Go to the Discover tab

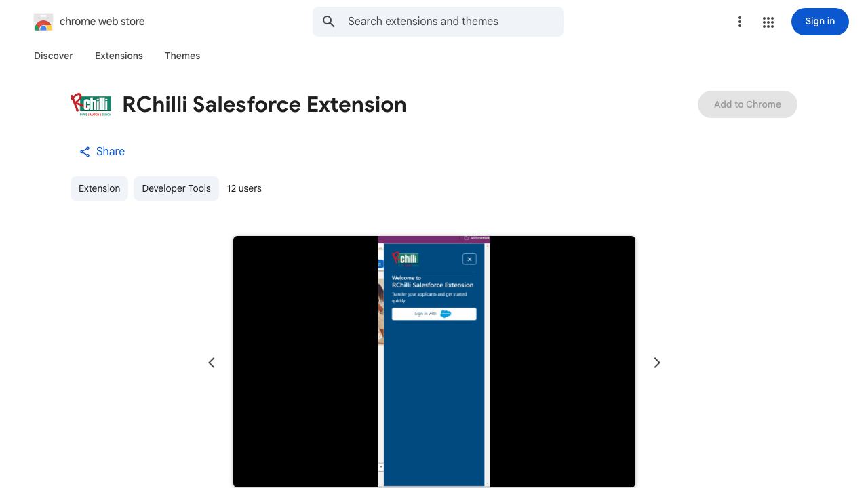pos(54,56)
